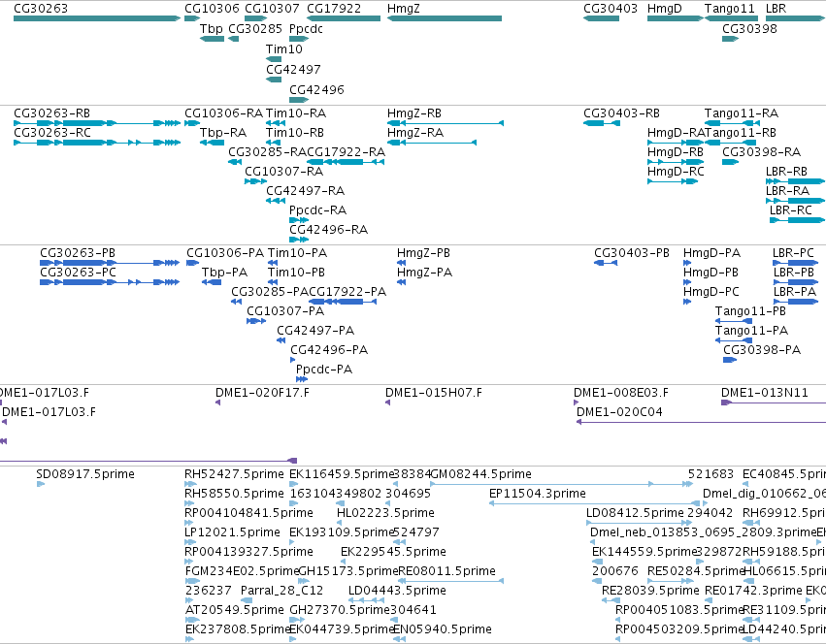
Task: Open the gene label reading exactly CG42497
Action: coord(293,70)
